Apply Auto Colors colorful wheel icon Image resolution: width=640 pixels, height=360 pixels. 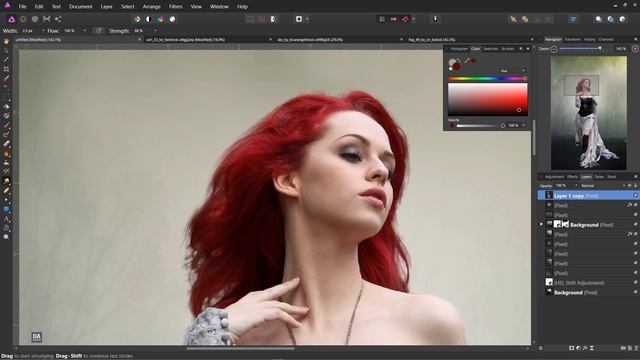coord(160,19)
